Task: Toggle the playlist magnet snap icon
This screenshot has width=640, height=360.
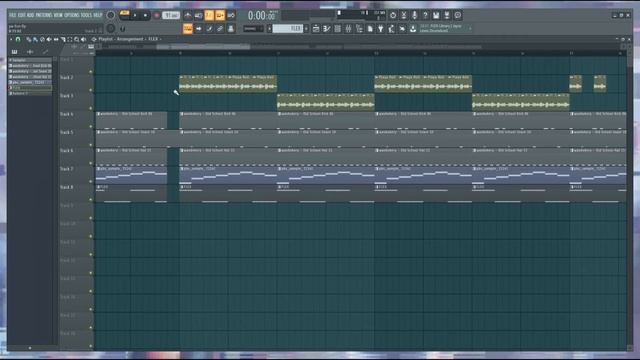Action: click(x=18, y=40)
